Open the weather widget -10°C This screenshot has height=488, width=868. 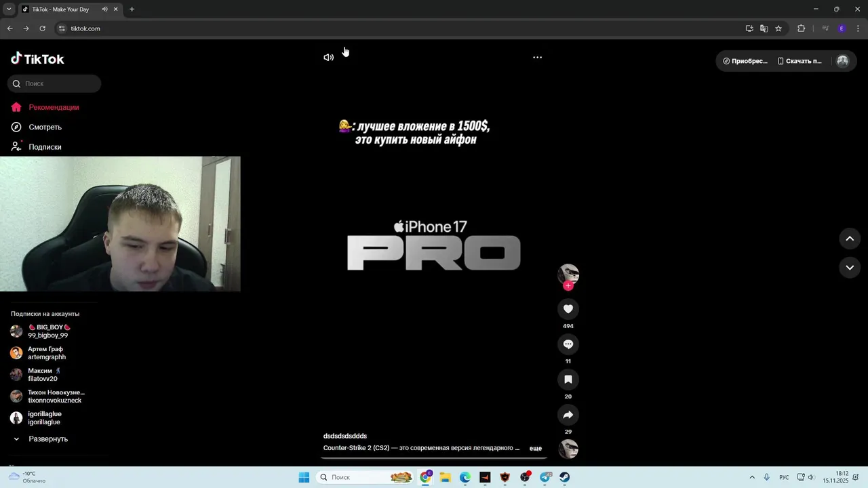[x=27, y=477]
